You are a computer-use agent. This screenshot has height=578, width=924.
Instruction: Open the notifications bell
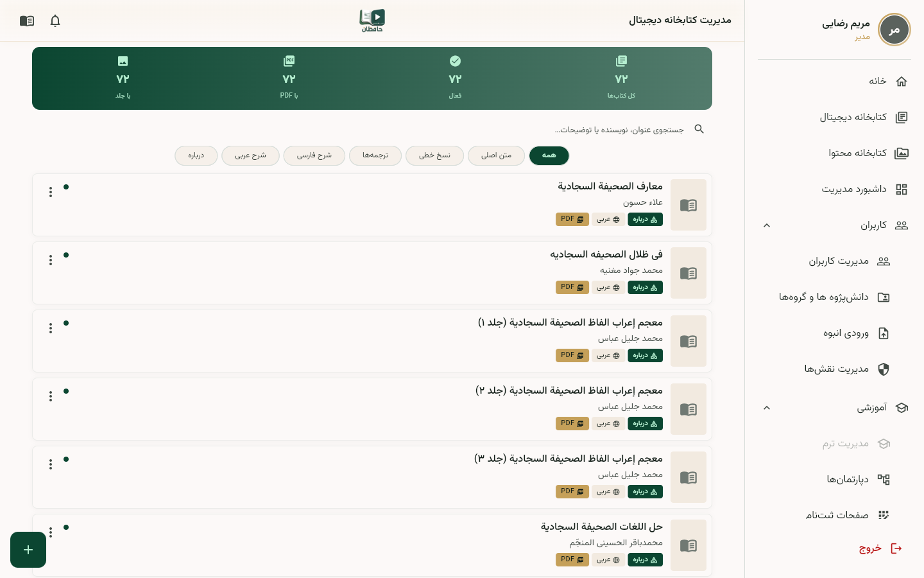[x=55, y=21]
